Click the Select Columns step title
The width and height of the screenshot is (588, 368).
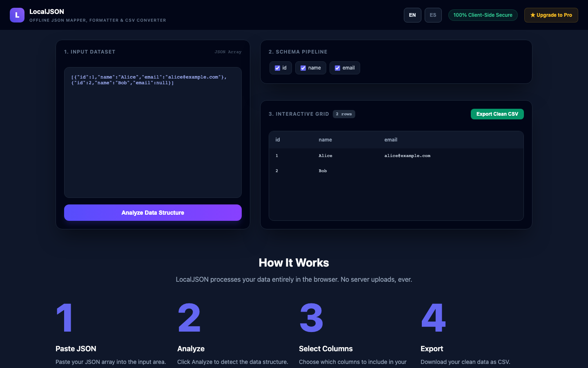[326, 349]
